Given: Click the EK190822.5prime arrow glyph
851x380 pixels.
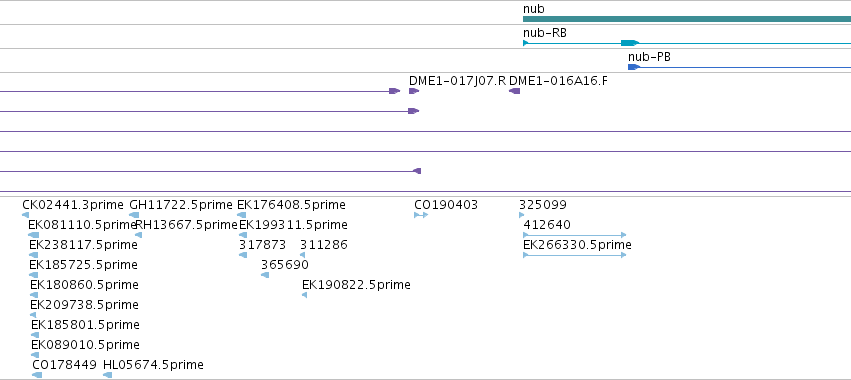Looking at the screenshot, I should 304,295.
